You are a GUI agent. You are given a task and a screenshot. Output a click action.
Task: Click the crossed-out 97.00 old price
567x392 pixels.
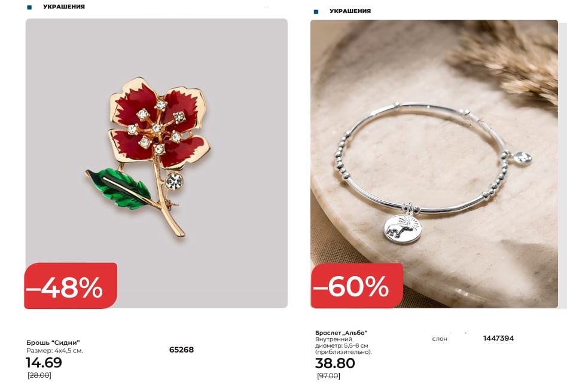click(328, 376)
